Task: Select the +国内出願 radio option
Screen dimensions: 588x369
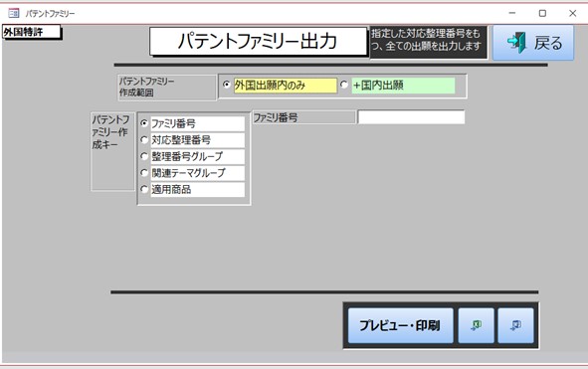Action: [x=344, y=85]
